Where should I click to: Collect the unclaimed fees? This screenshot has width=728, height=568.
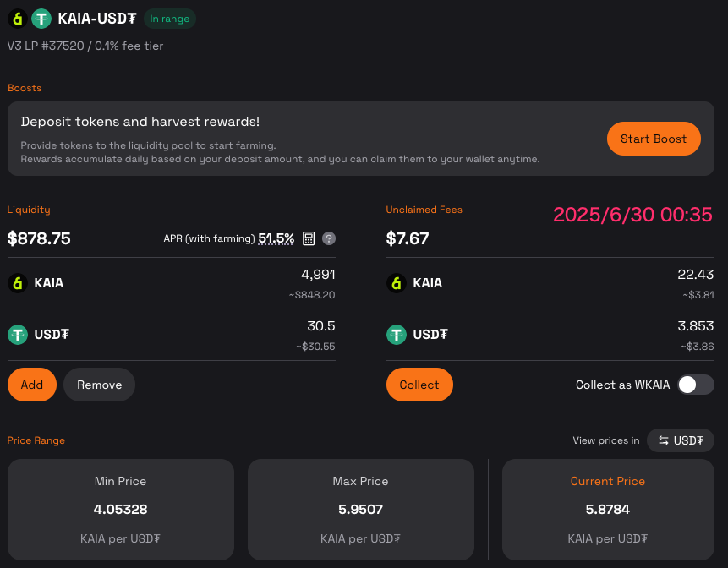pyautogui.click(x=419, y=385)
